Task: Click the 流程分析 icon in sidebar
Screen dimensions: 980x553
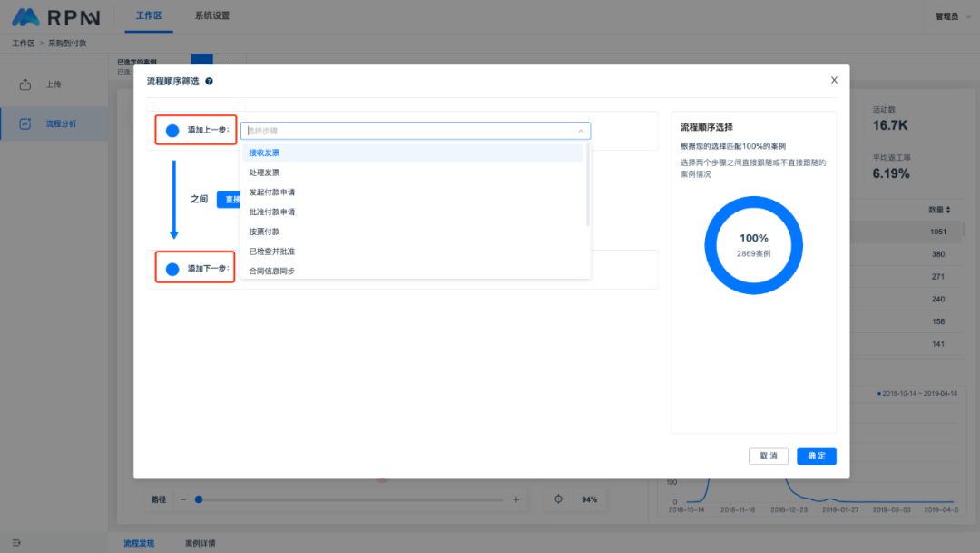Action: pos(25,123)
